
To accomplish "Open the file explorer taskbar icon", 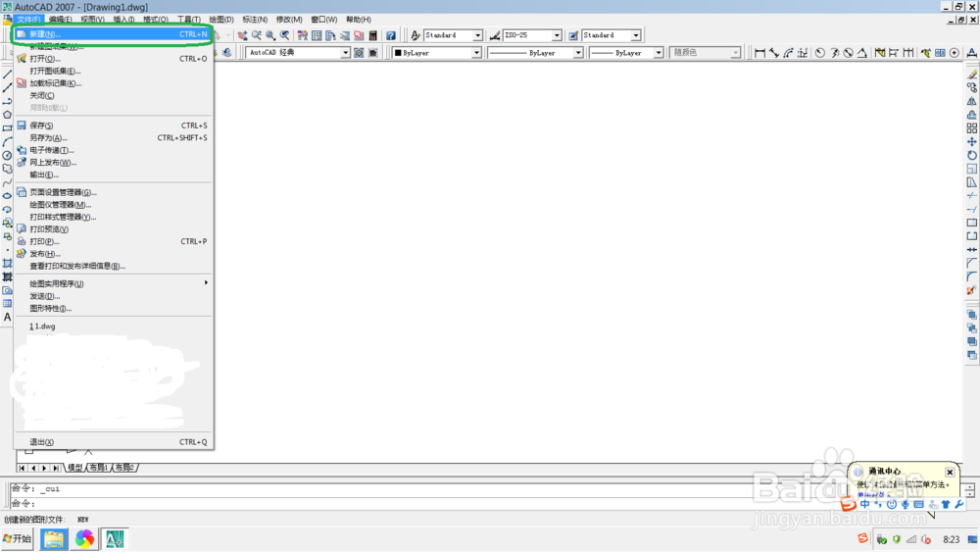I will 54,539.
